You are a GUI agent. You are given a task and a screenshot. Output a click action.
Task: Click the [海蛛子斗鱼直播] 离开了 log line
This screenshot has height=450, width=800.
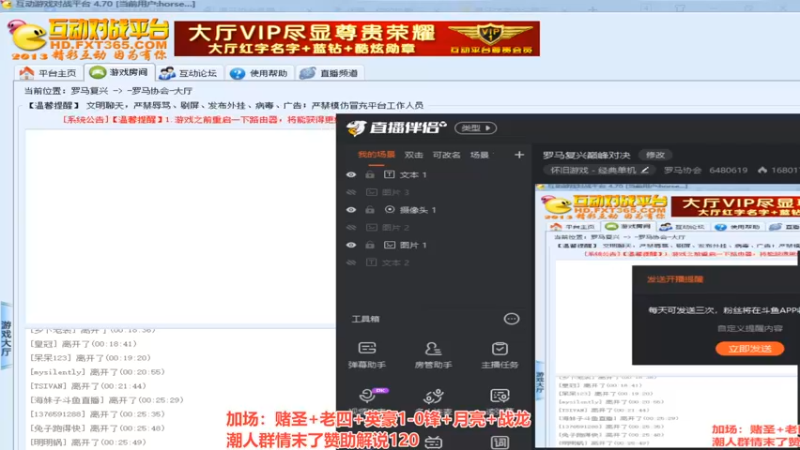(107, 400)
